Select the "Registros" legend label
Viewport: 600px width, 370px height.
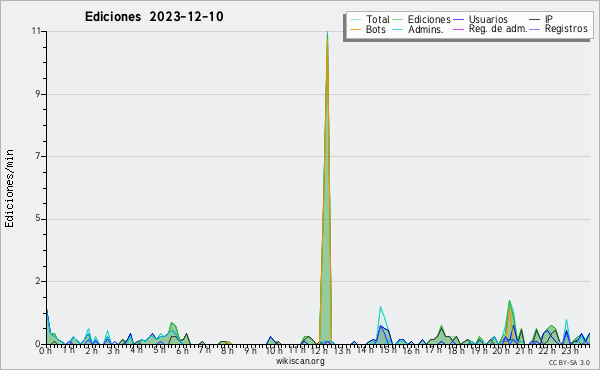pyautogui.click(x=566, y=29)
